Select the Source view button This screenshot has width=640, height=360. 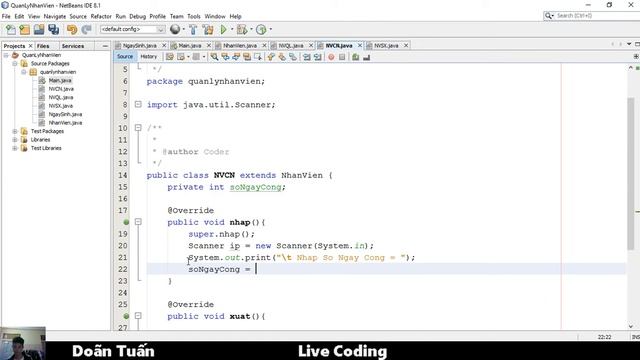click(x=125, y=57)
